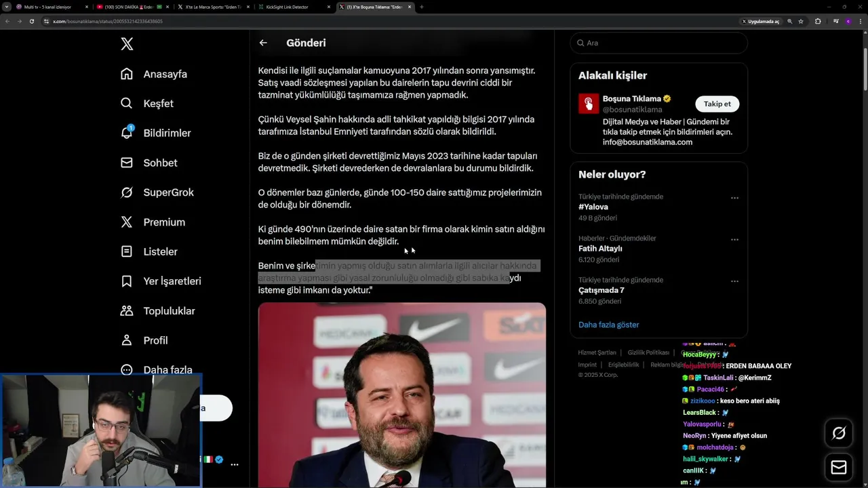Close the KickSight Link Detector tab
This screenshot has width=868, height=488.
(329, 7)
